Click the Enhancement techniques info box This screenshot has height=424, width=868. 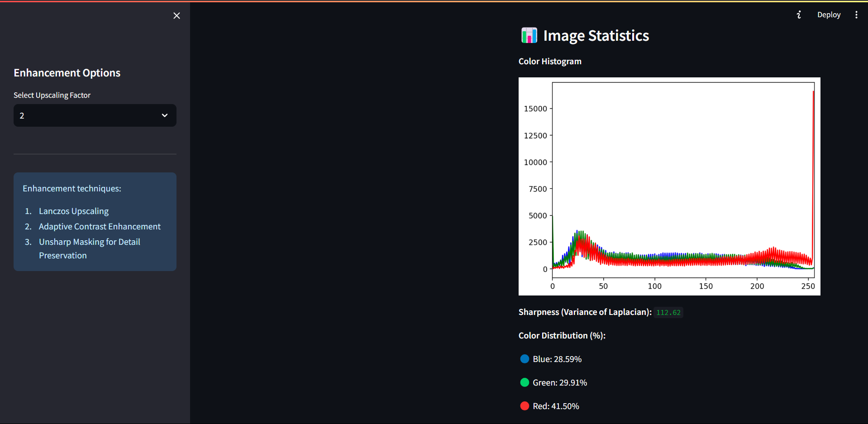95,222
